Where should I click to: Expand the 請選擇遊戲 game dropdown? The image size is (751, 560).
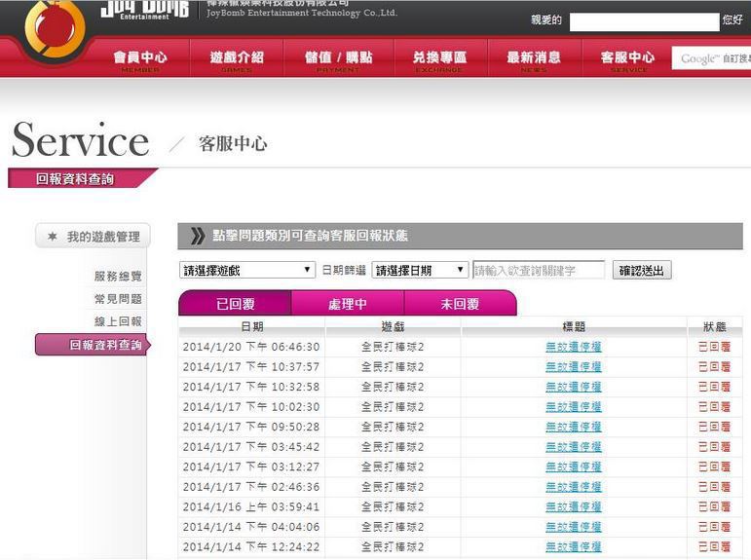click(247, 271)
